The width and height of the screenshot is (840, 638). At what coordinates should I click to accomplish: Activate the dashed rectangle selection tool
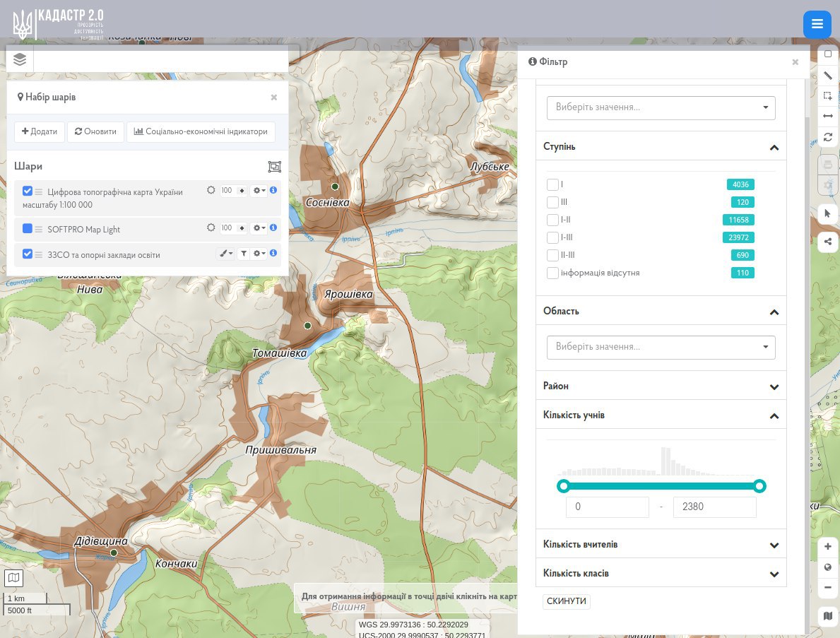[828, 96]
